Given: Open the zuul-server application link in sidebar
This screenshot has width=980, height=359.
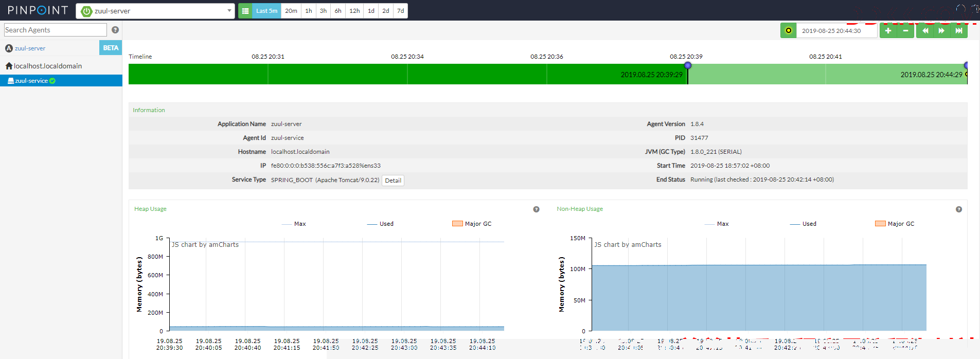Looking at the screenshot, I should pos(30,48).
